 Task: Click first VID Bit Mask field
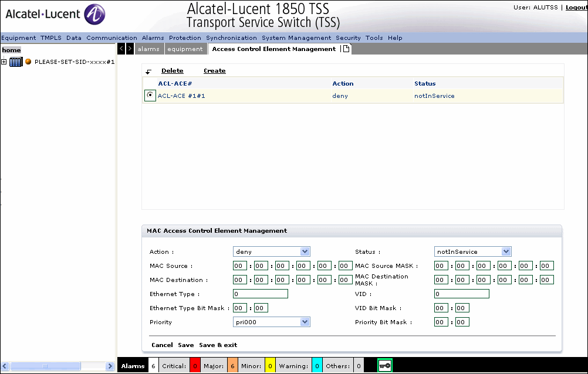click(x=441, y=308)
